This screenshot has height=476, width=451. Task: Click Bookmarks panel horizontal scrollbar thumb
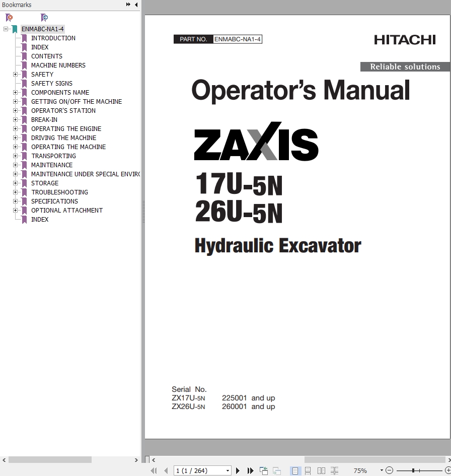point(50,460)
